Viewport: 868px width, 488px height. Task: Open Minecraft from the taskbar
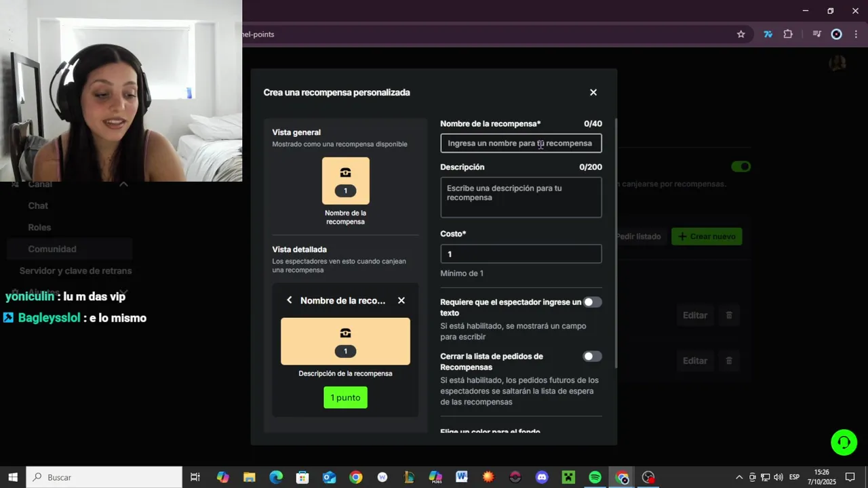pyautogui.click(x=568, y=477)
